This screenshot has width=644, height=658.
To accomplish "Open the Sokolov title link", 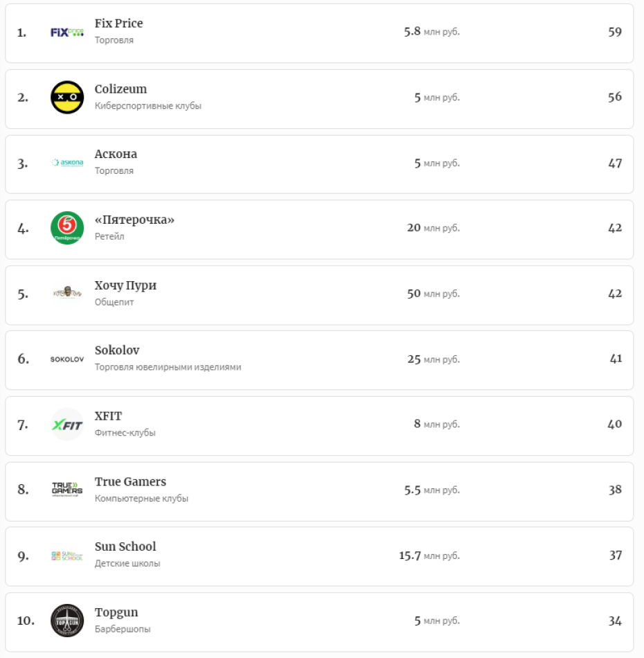I will 117,350.
